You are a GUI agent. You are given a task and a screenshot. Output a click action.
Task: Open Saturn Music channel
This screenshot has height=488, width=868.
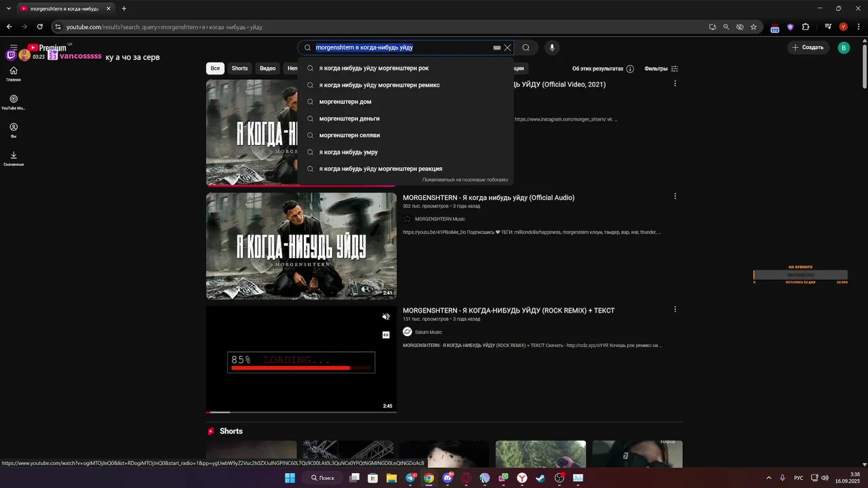tap(428, 332)
